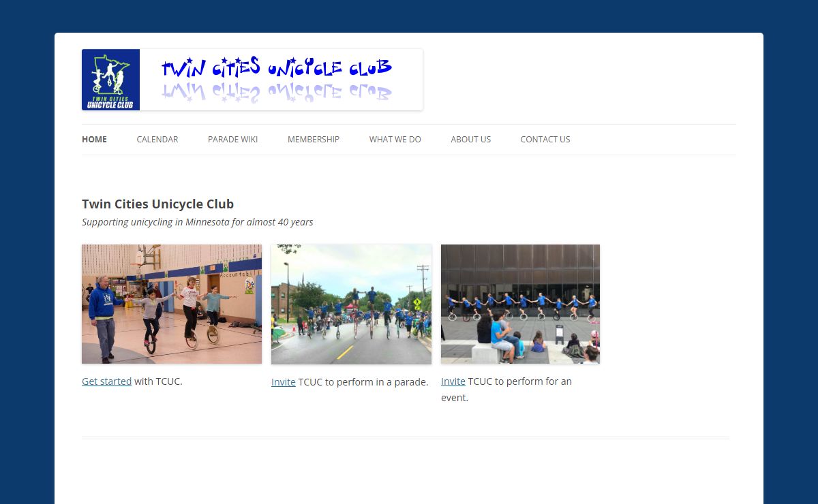The width and height of the screenshot is (818, 504).
Task: Click Invite link for parade performance
Action: pos(284,382)
